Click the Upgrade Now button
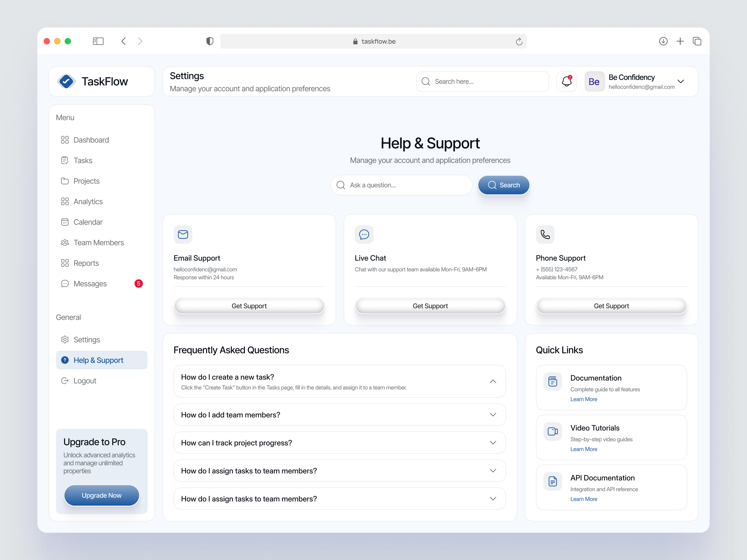This screenshot has width=747, height=560. [x=101, y=495]
